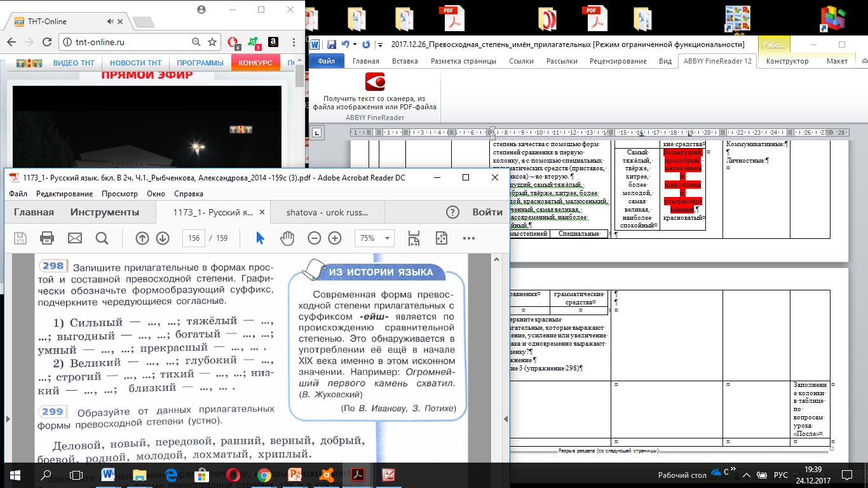Viewport: 868px width, 488px height.
Task: Bookmark the page with star icon
Action: [x=212, y=42]
